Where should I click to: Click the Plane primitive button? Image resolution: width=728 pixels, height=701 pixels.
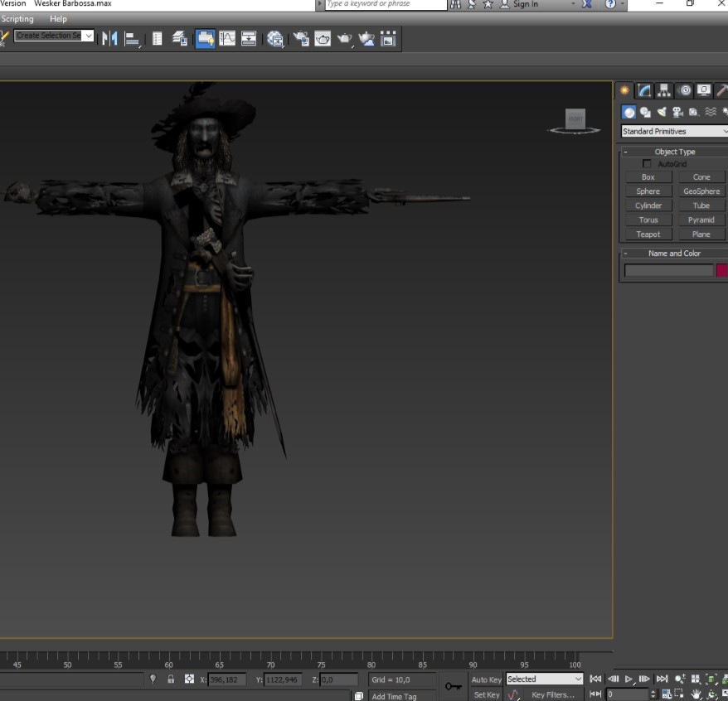(701, 234)
